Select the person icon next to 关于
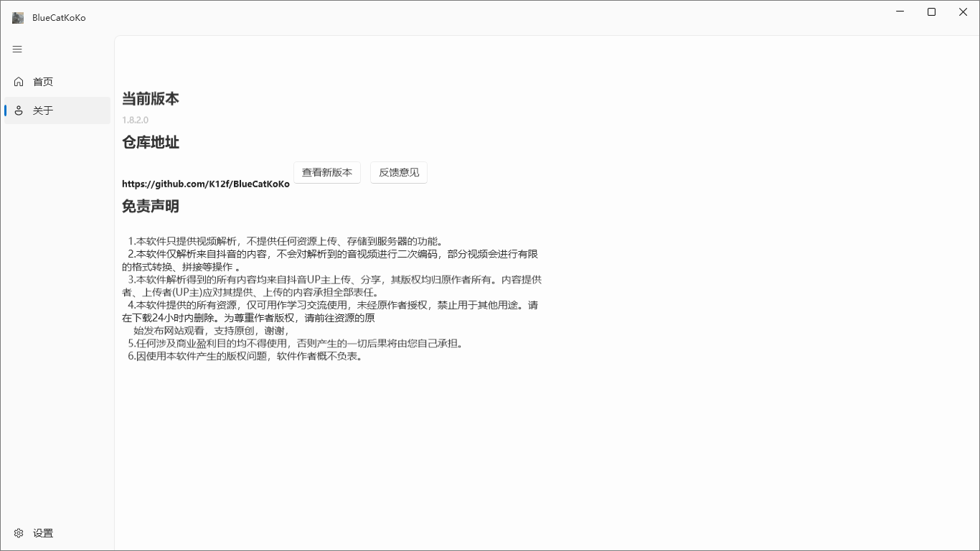980x551 pixels. [18, 110]
